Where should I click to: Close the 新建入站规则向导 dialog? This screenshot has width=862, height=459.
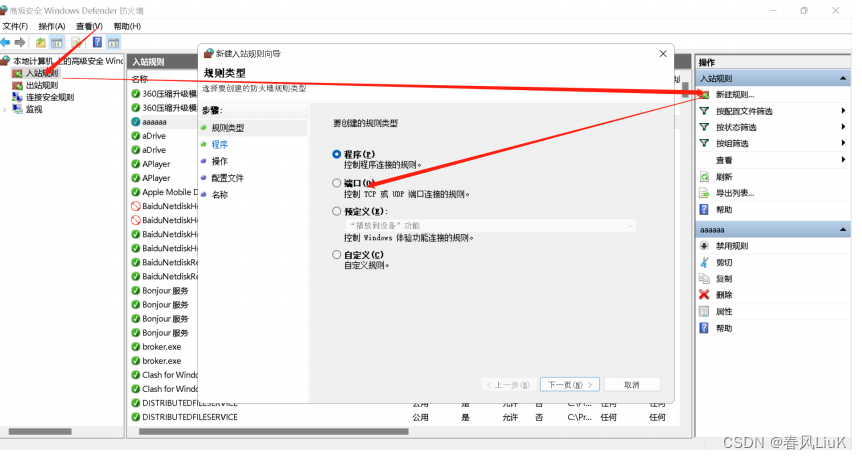(663, 53)
